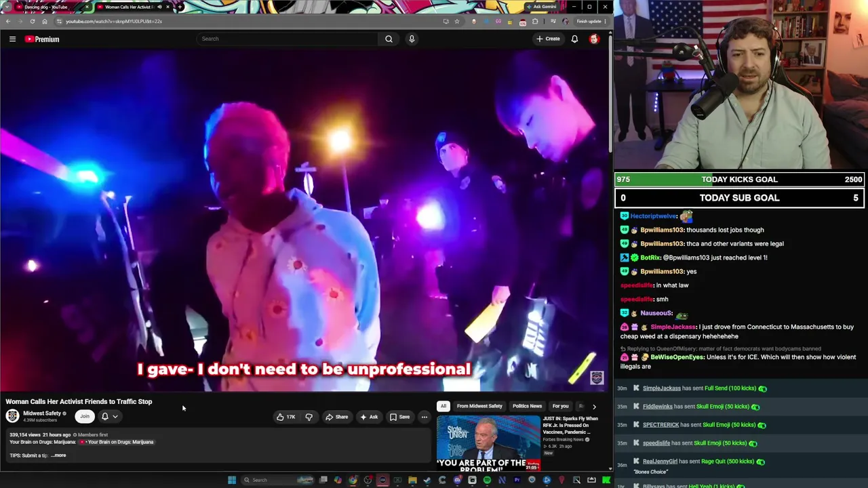Switch to Woman Calls Her Activist tab
This screenshot has height=488, width=868.
pos(129,7)
